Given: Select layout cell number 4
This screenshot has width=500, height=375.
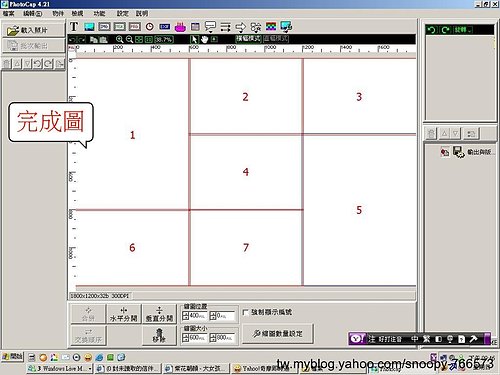Looking at the screenshot, I should (x=246, y=172).
